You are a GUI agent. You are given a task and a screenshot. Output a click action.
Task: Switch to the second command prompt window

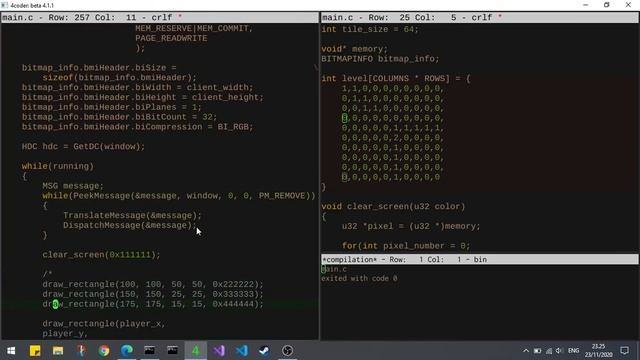click(x=172, y=351)
